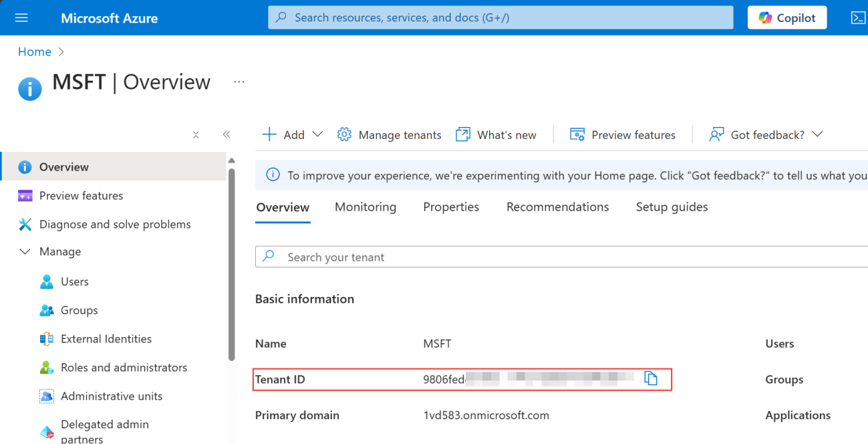Open the Recommendations tab
Image resolution: width=868 pixels, height=444 pixels.
(557, 207)
